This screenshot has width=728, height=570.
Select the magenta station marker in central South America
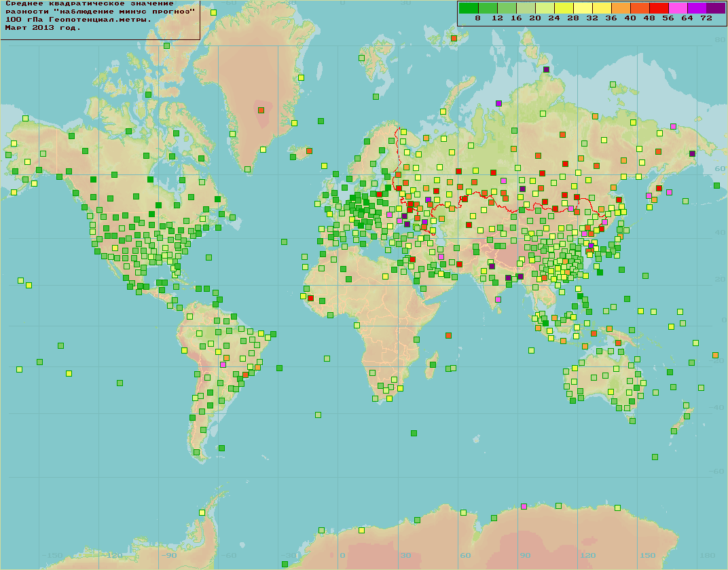point(223,364)
